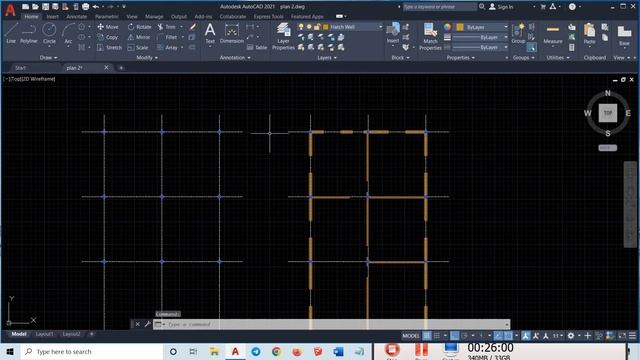Expand the Properties panel
The width and height of the screenshot is (640, 360).
coord(461,58)
